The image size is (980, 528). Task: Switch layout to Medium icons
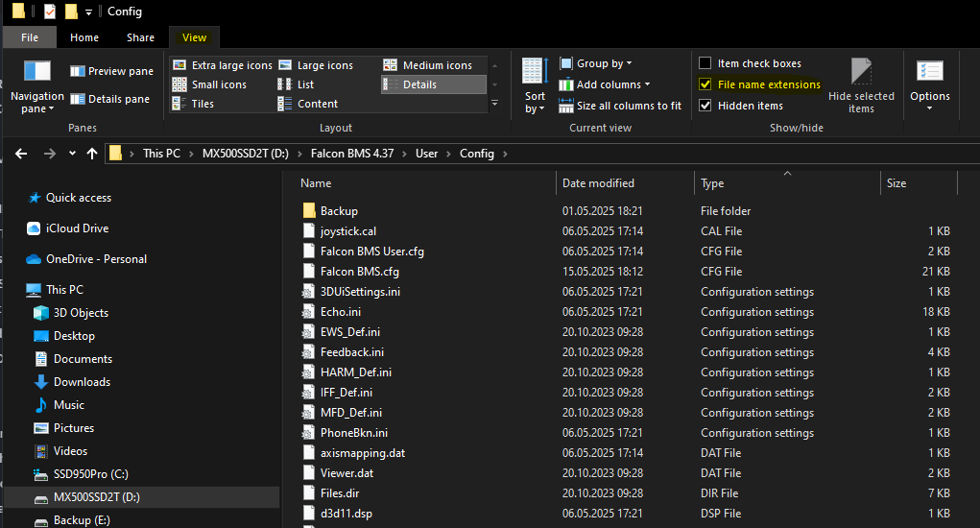tap(428, 65)
